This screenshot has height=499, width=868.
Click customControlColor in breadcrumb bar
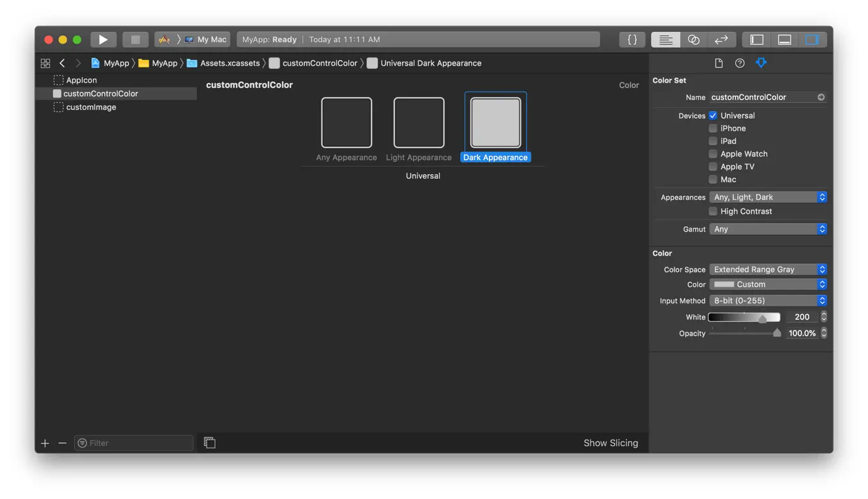click(x=313, y=63)
